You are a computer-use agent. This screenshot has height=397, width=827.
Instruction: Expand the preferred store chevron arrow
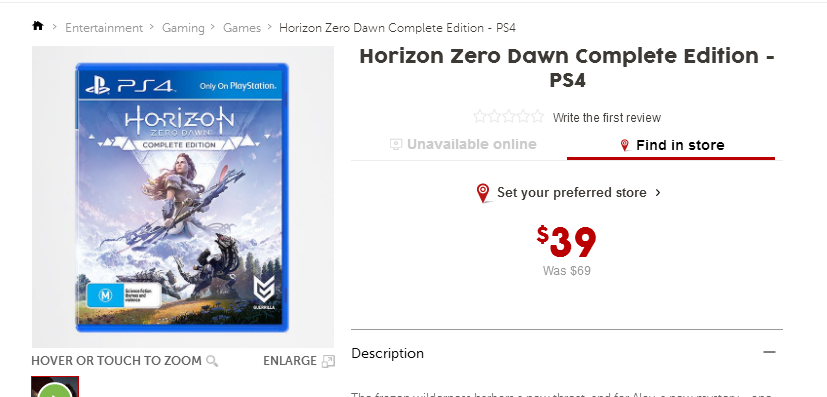coord(658,192)
